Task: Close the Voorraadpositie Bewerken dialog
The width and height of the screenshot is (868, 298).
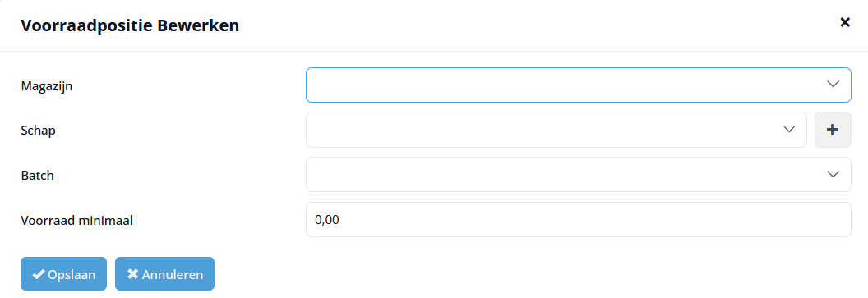Action: tap(845, 23)
